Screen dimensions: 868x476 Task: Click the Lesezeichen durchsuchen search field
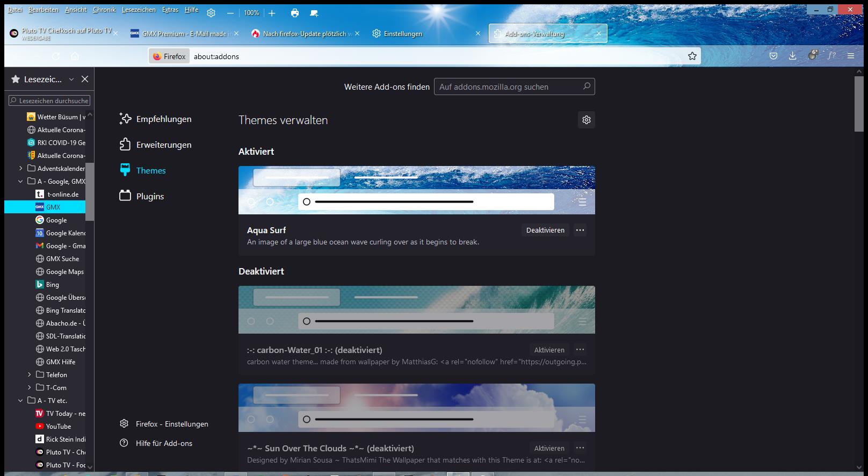click(x=49, y=100)
